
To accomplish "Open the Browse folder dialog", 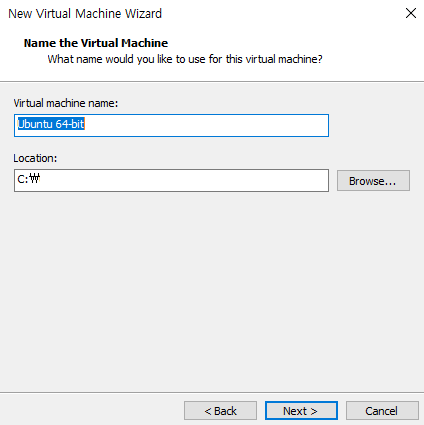I will (373, 181).
